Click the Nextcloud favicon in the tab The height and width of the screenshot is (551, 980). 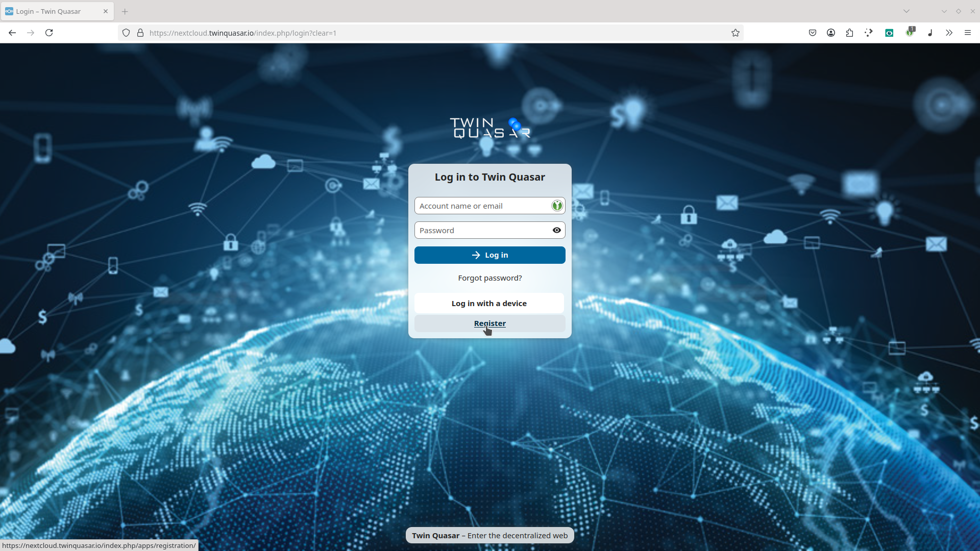[9, 11]
